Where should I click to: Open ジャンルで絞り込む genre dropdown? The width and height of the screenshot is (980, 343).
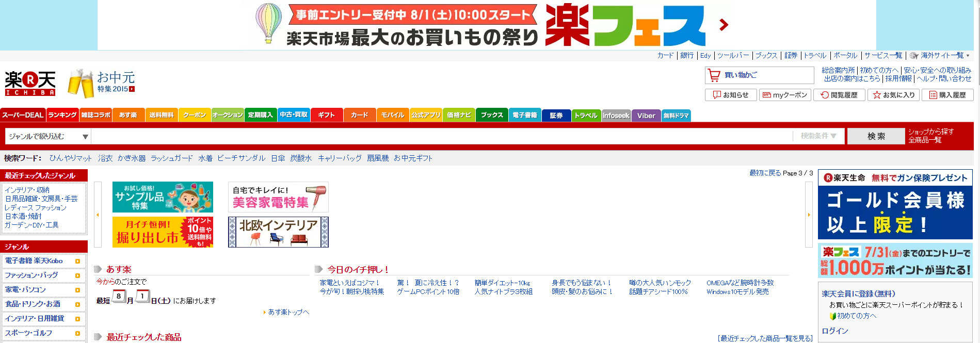tap(48, 136)
